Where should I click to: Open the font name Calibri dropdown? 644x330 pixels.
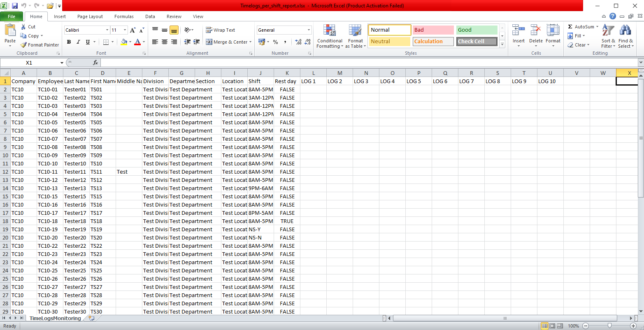pyautogui.click(x=107, y=30)
